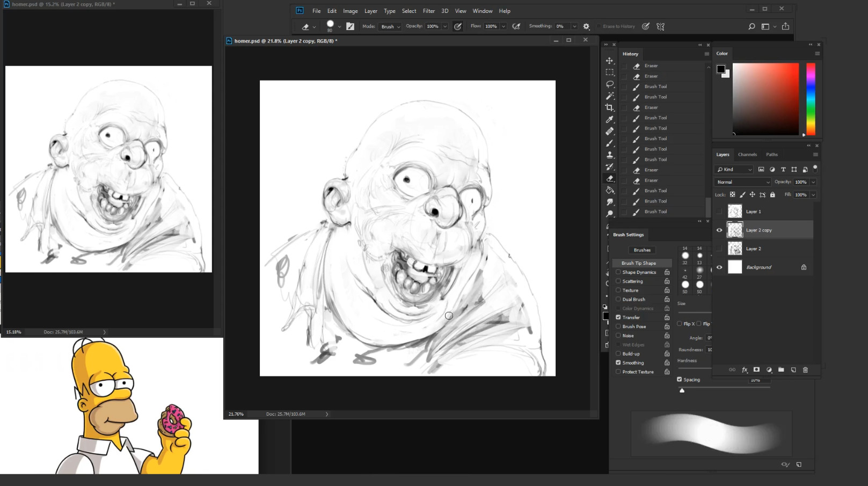Open symmetry paint butterfly options
Viewport: 868px width, 486px height.
click(661, 26)
